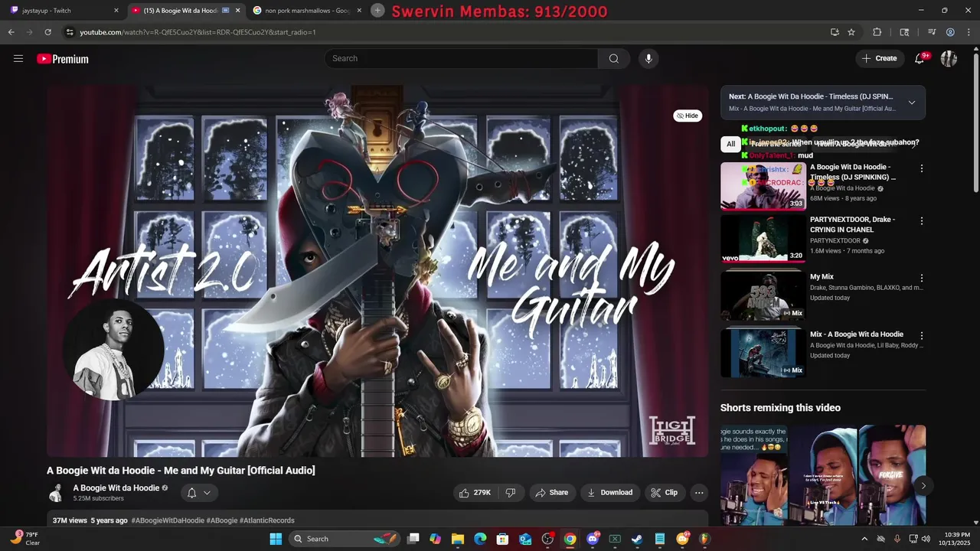Click 'Shorts remixing this video' heading
The height and width of the screenshot is (551, 980).
[x=780, y=408]
